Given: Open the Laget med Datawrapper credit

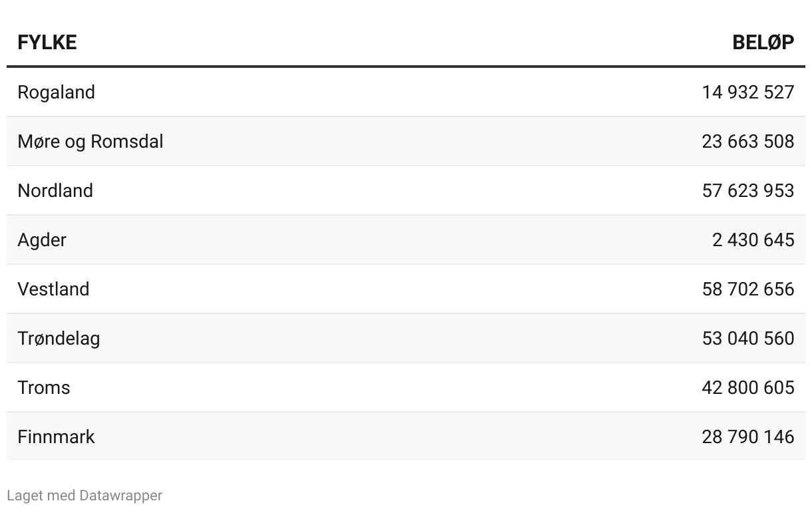Looking at the screenshot, I should [x=84, y=496].
